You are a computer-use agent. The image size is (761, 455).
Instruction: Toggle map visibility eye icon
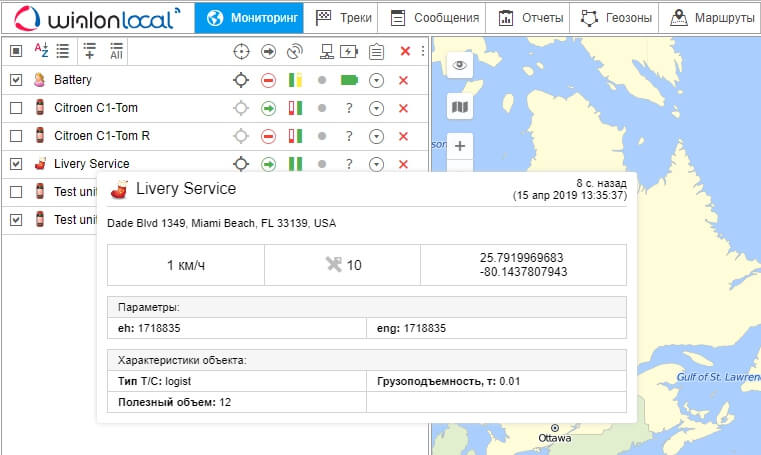[x=460, y=65]
